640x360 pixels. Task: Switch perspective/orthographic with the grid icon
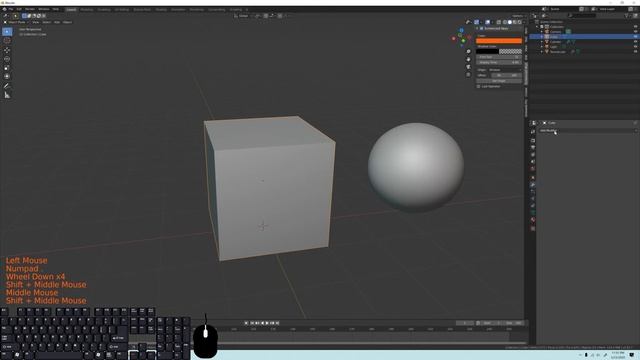pyautogui.click(x=469, y=75)
